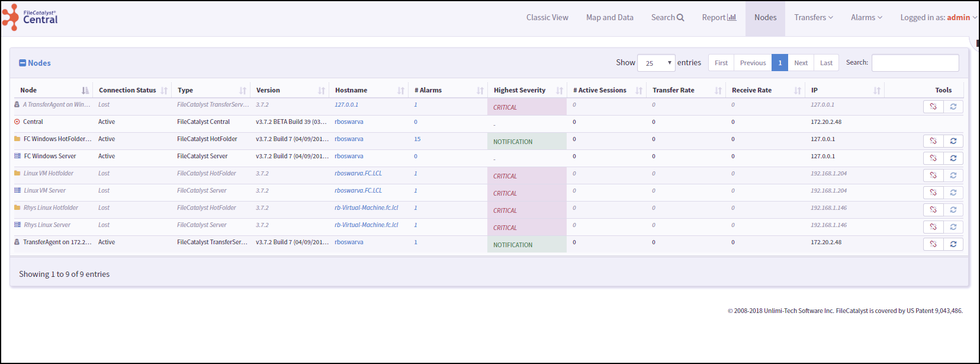This screenshot has width=980, height=364.
Task: Expand the Alarms menu
Action: (x=866, y=18)
